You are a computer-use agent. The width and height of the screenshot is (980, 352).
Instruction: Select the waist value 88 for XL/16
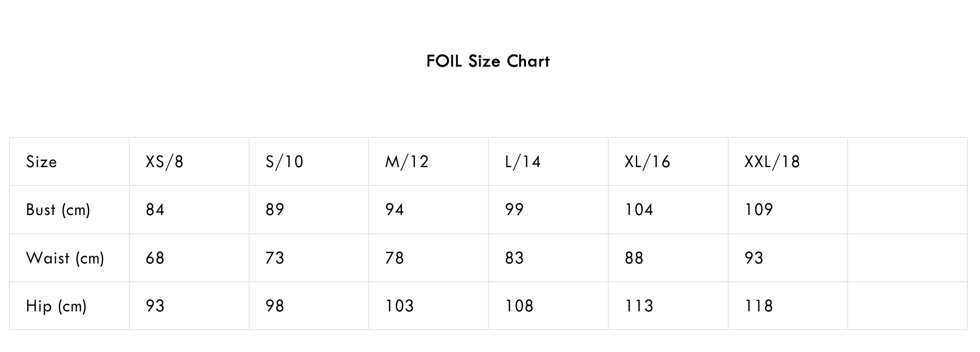click(634, 258)
